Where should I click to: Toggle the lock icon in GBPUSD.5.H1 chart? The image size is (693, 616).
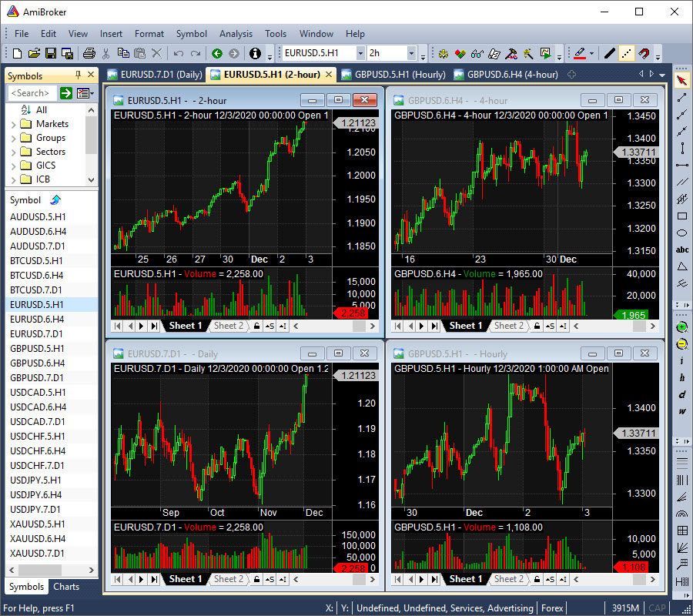tap(537, 579)
